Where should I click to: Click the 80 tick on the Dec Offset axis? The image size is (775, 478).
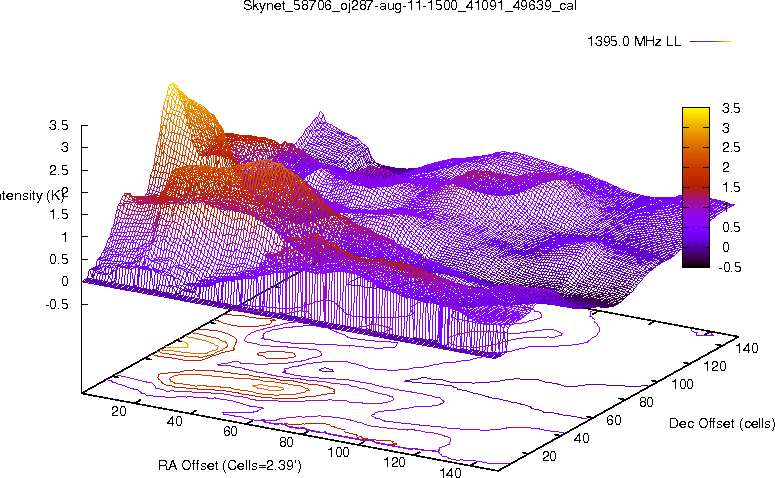(x=646, y=402)
